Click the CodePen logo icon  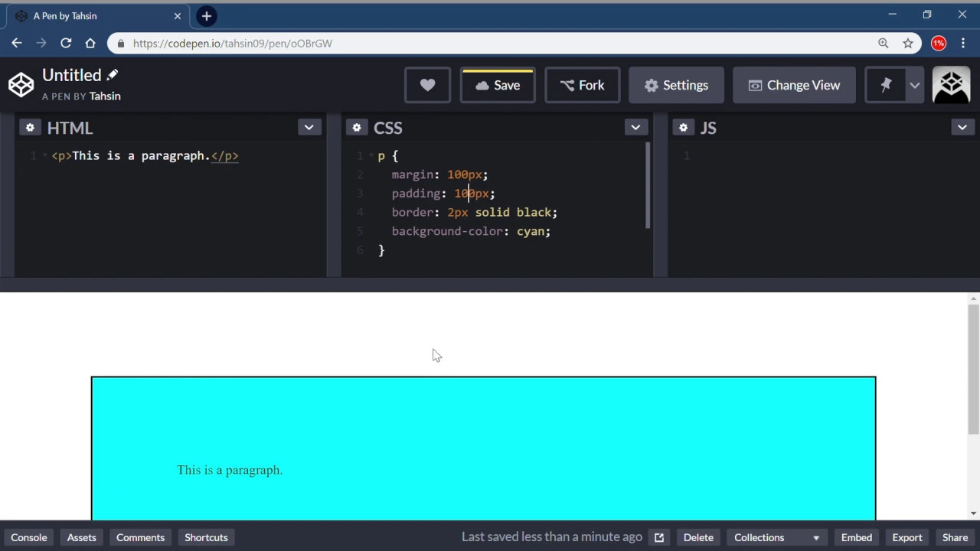pos(21,85)
